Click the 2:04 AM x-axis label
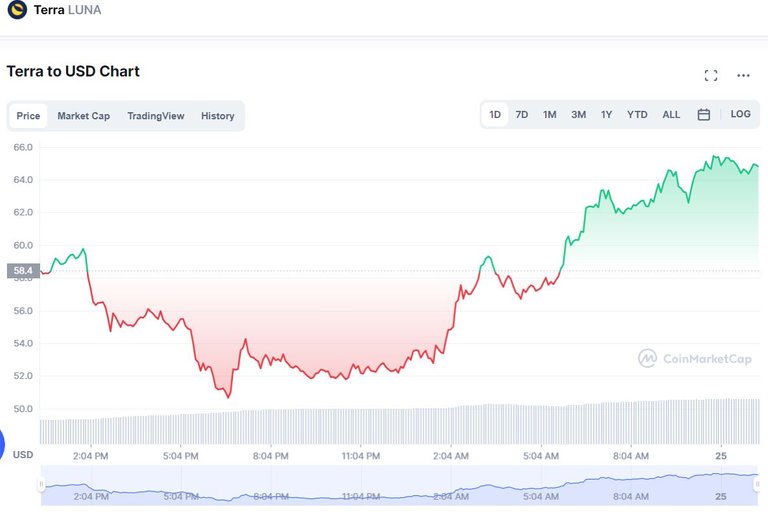Screen dimensions: 768x515 coord(451,456)
